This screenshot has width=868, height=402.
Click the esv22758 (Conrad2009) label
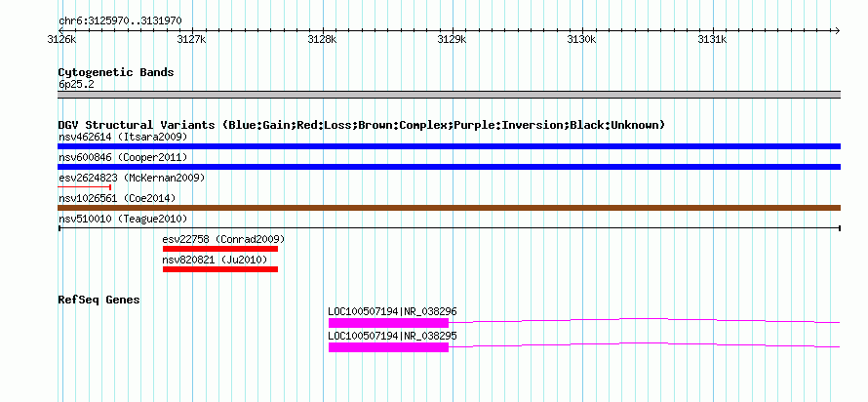point(223,239)
